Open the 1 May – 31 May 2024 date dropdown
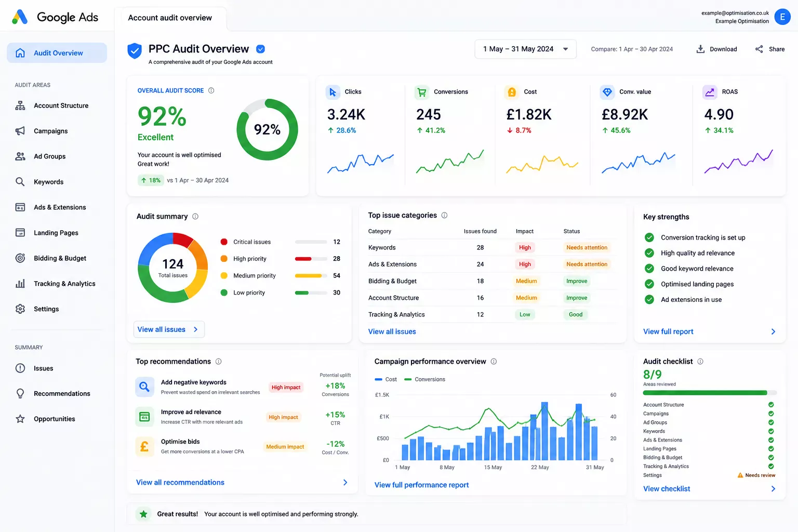Viewport: 798px width, 532px height. 525,49
